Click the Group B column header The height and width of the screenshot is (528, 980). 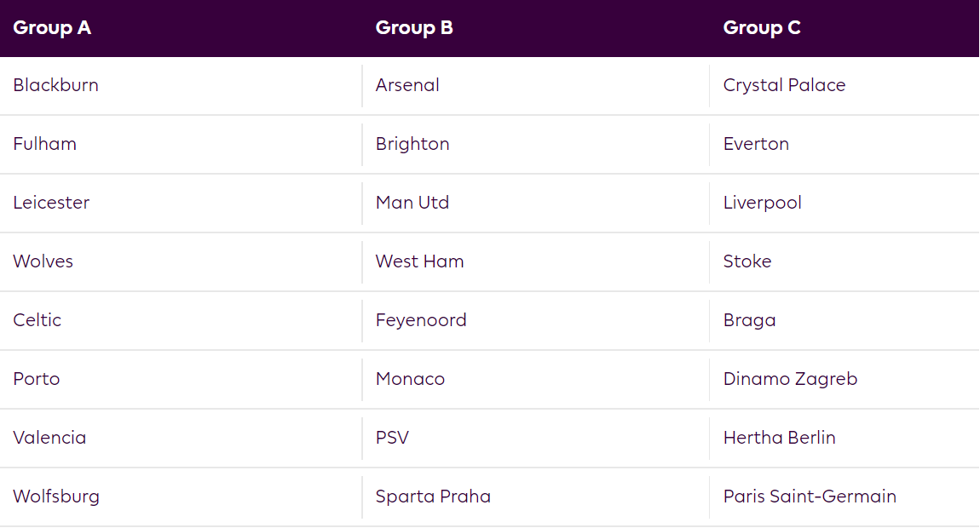pyautogui.click(x=414, y=28)
